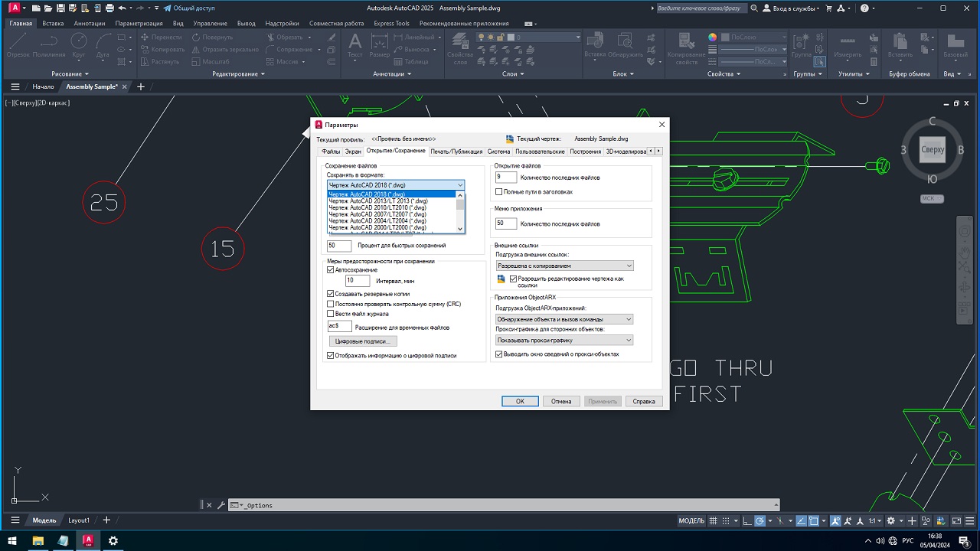Click the new drawing tab plus icon
980x551 pixels.
(140, 86)
